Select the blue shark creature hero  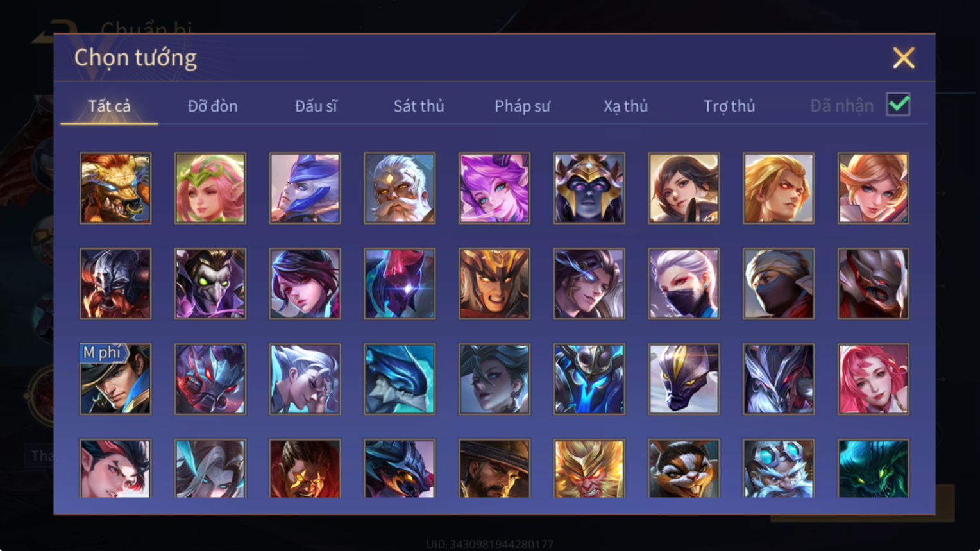pyautogui.click(x=400, y=378)
